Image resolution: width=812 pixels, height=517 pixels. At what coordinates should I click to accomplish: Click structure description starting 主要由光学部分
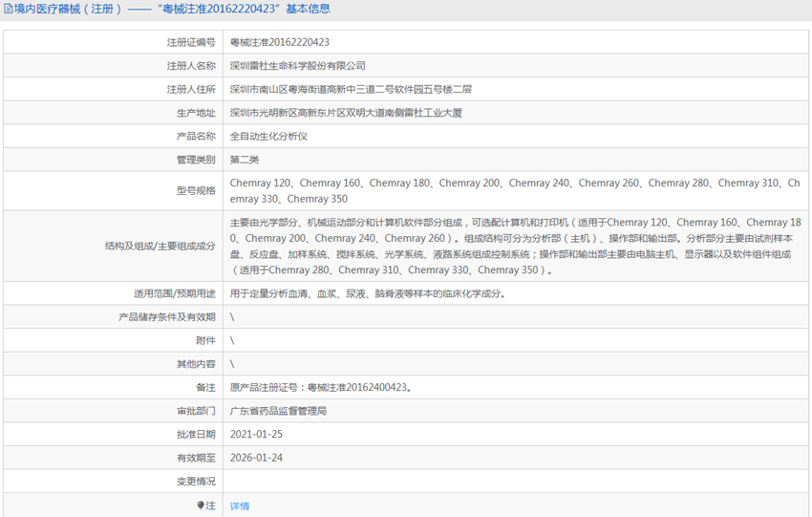tap(515, 246)
